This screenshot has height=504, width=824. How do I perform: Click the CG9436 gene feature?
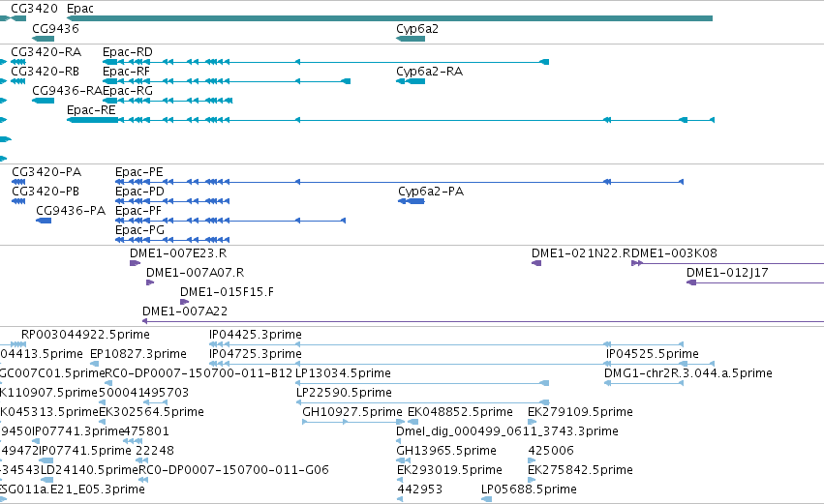[44, 39]
